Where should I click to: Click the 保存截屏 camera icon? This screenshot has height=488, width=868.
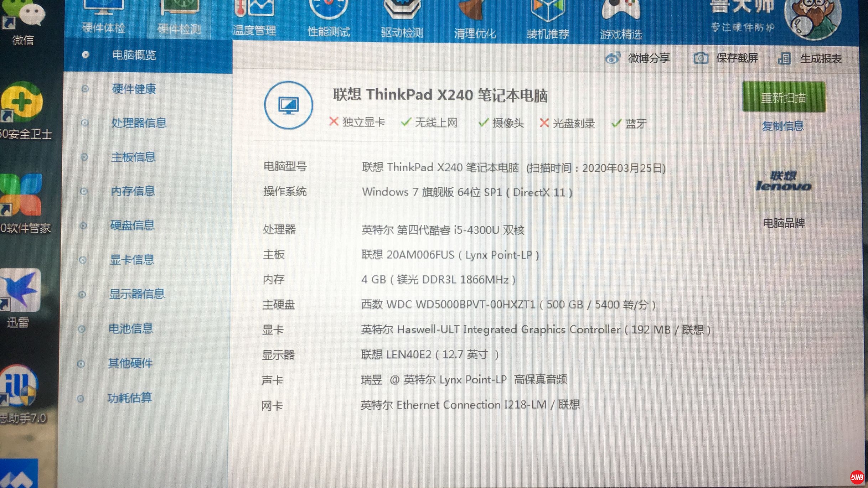click(701, 58)
